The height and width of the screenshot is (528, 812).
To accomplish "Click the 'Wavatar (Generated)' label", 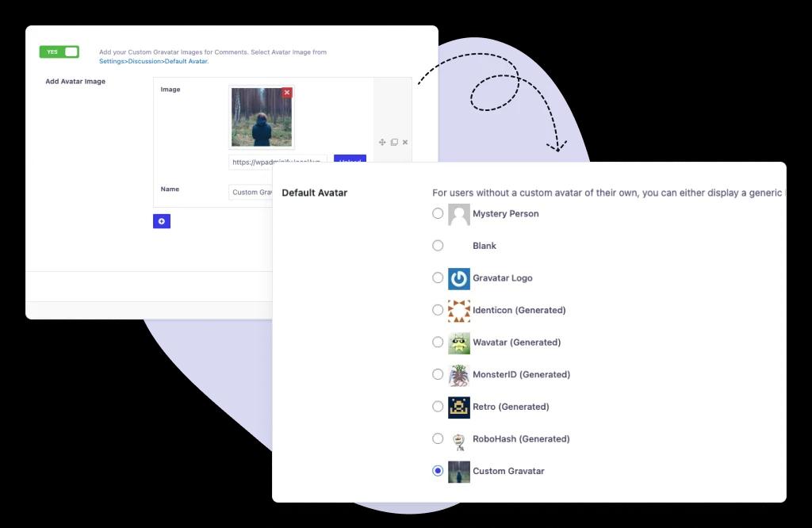I will [x=516, y=342].
